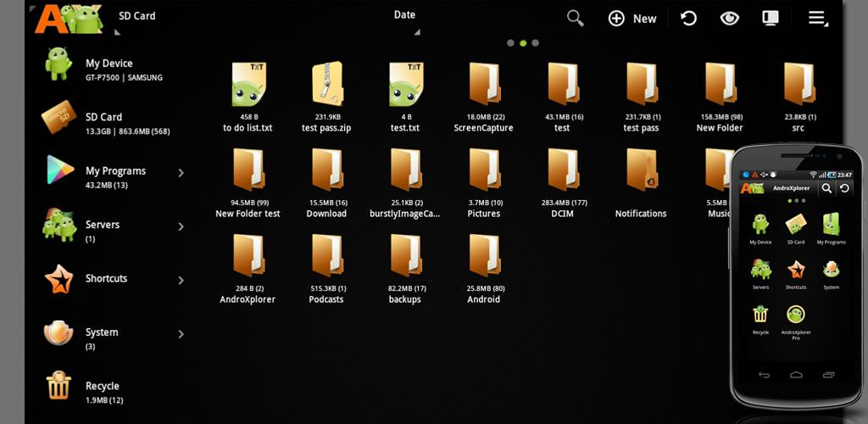Viewport: 868px width, 424px height.
Task: Expand the My Programs chevron
Action: click(181, 173)
